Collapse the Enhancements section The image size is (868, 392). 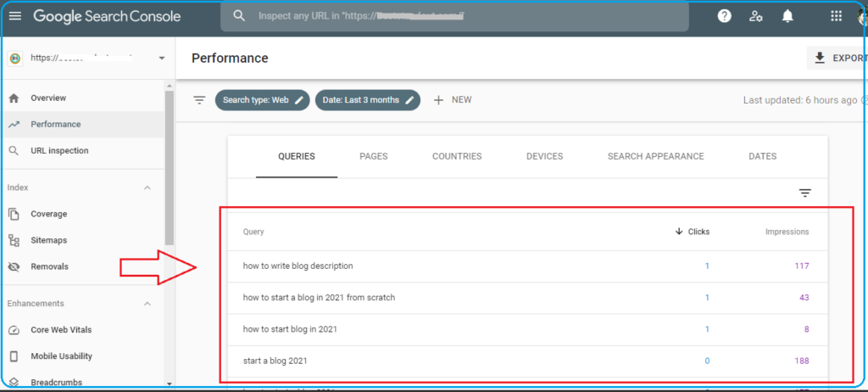[x=147, y=304]
